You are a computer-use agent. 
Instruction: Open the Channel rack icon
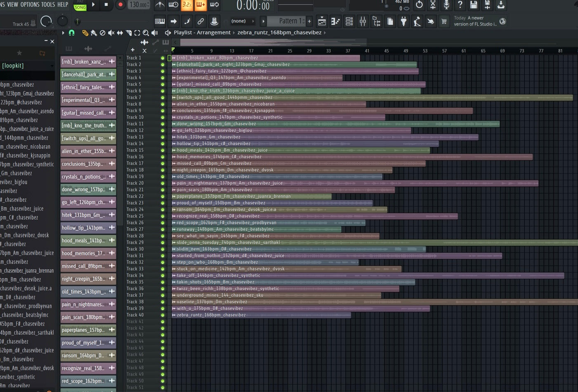[349, 21]
